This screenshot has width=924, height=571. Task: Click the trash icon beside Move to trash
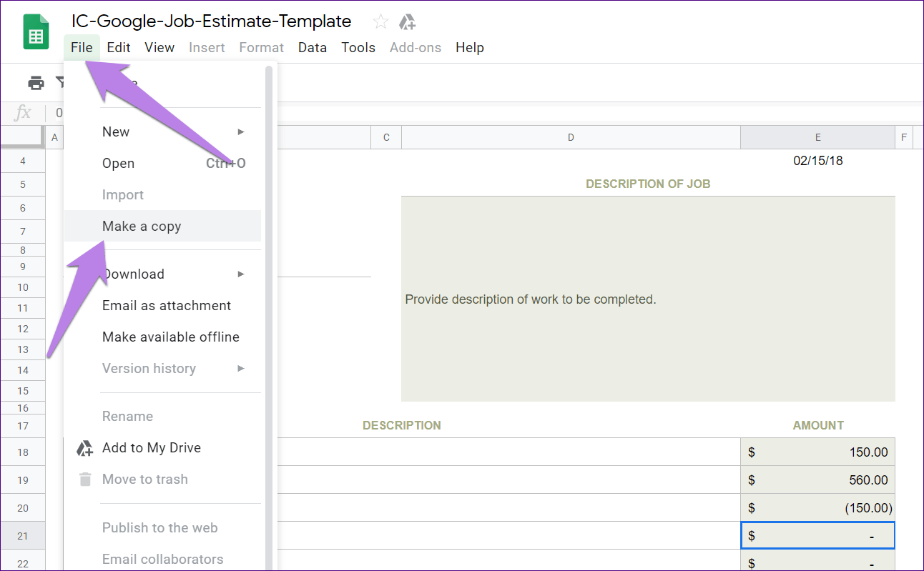tap(85, 480)
